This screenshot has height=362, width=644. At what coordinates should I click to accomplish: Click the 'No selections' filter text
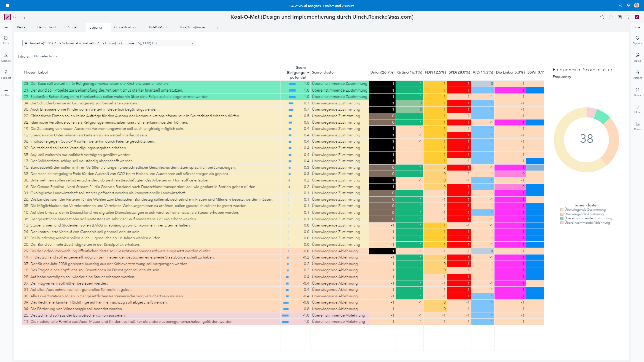click(x=45, y=56)
